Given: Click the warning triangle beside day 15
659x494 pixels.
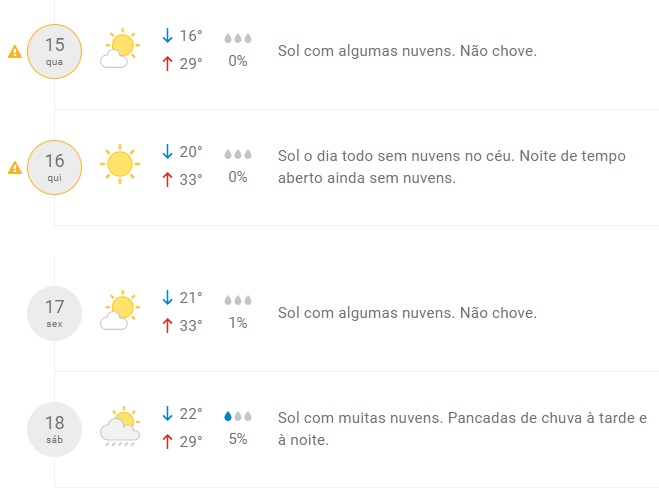Looking at the screenshot, I should [x=14, y=52].
